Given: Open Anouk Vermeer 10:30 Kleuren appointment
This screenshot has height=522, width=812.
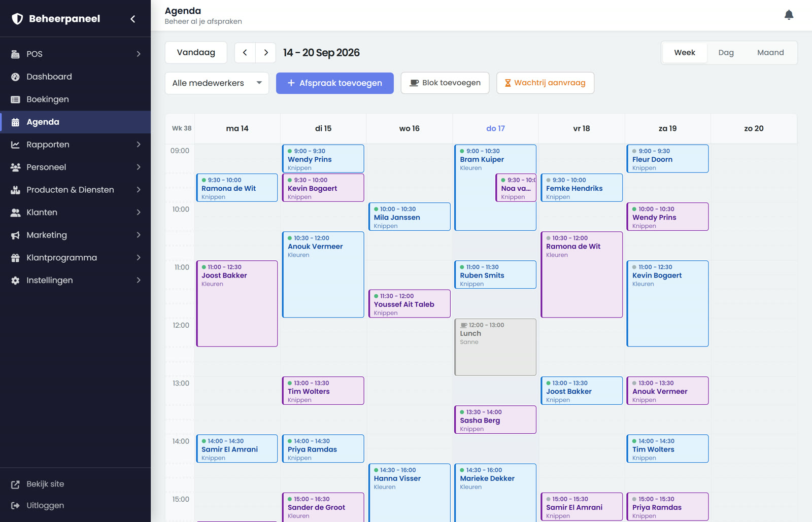Looking at the screenshot, I should [323, 275].
